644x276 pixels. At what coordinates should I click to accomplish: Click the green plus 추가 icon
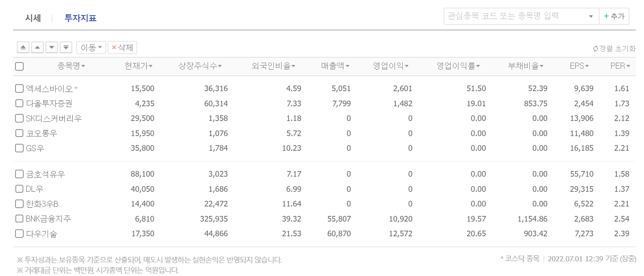coord(606,16)
